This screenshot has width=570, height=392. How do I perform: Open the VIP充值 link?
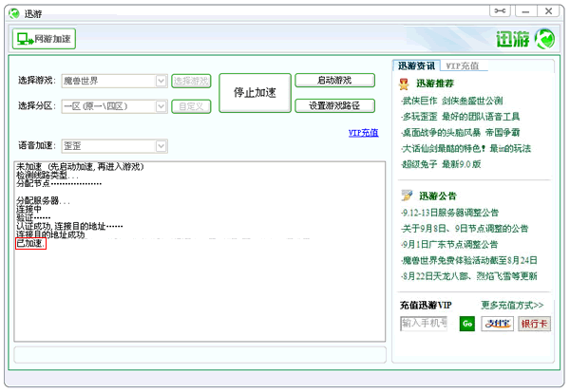363,133
